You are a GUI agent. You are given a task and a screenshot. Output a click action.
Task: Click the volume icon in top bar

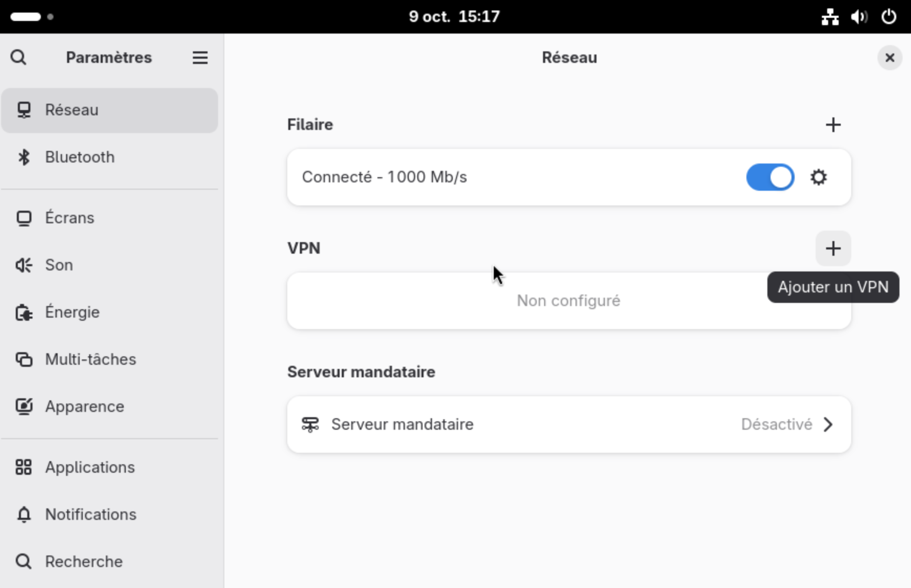pos(859,17)
